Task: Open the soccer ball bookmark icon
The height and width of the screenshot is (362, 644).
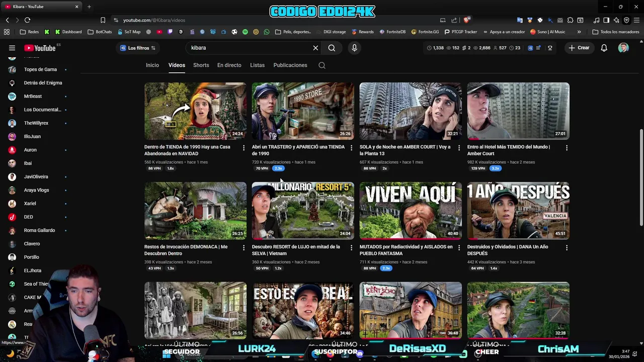Action: (x=234, y=32)
